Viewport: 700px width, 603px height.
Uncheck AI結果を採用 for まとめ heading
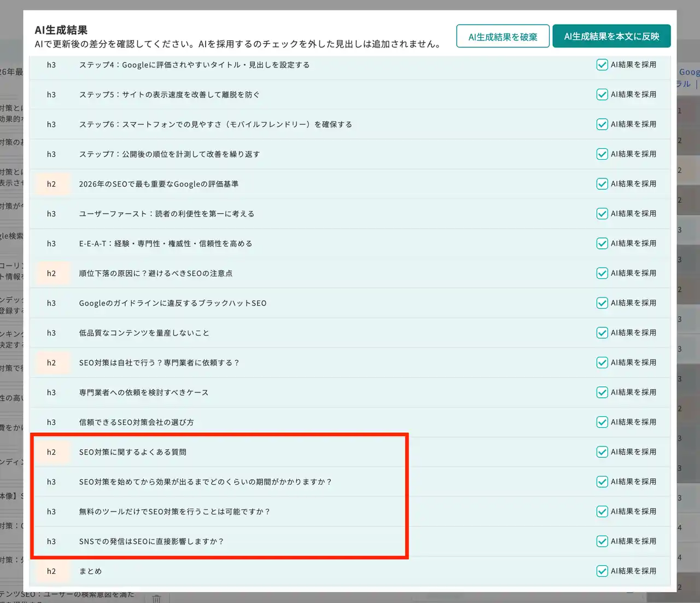click(x=602, y=571)
